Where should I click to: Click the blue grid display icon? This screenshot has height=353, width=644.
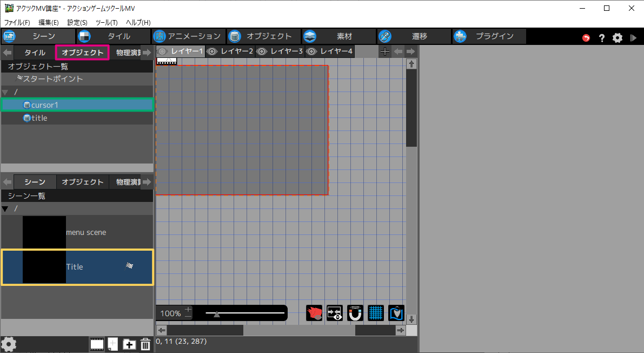tap(376, 313)
